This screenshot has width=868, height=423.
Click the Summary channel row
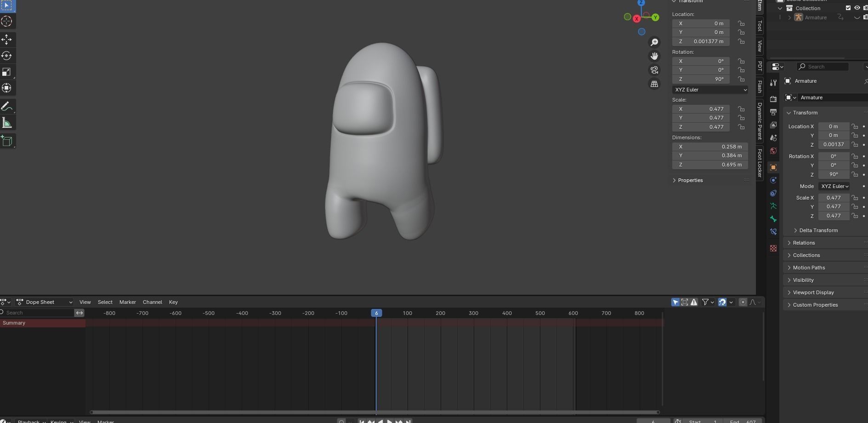[43, 323]
